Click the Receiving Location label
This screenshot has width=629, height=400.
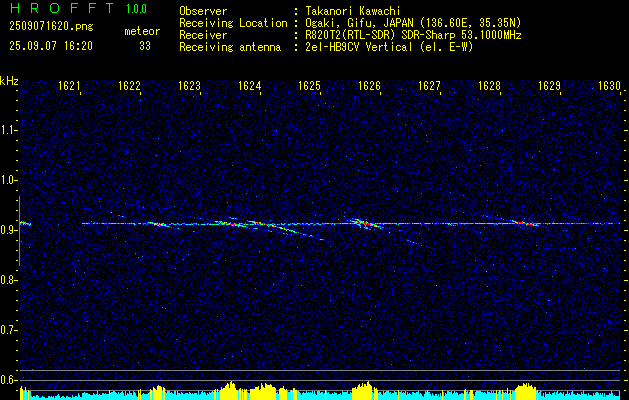[x=233, y=23]
